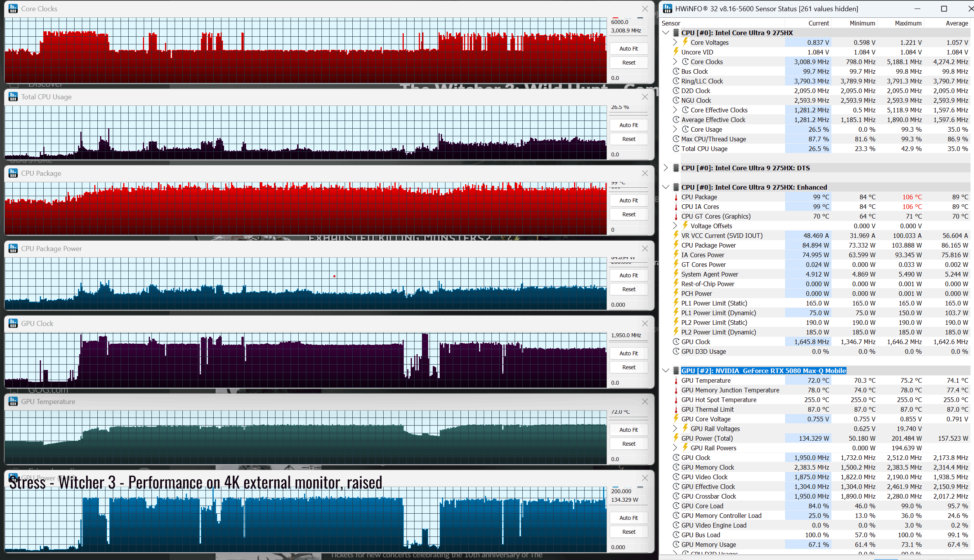Click the thermometer icon beside CPU IA Cores

click(676, 207)
